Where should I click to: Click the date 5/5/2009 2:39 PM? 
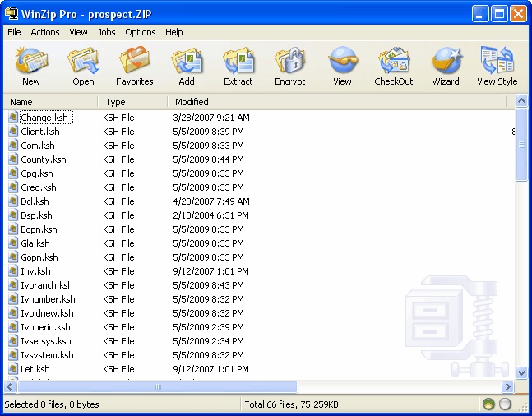208,327
